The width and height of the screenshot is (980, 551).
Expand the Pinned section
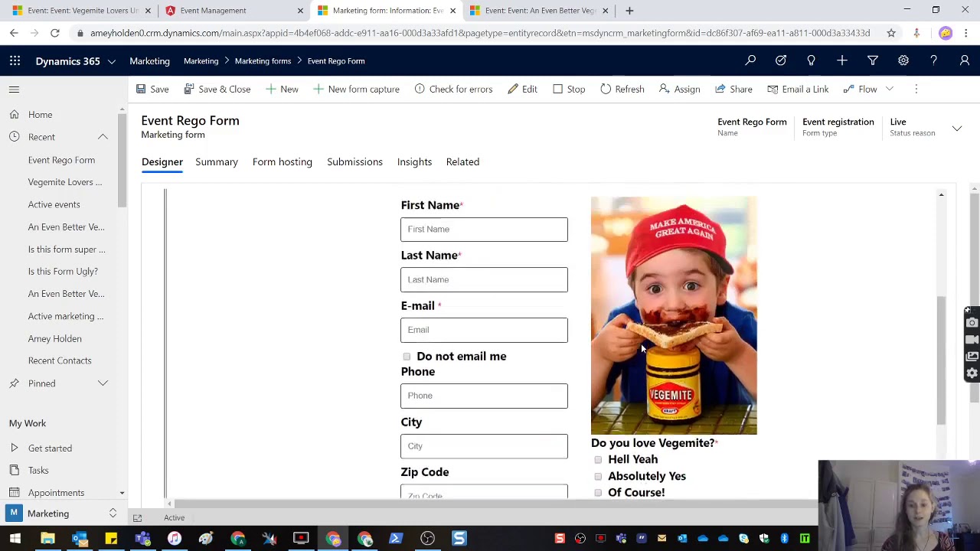103,383
